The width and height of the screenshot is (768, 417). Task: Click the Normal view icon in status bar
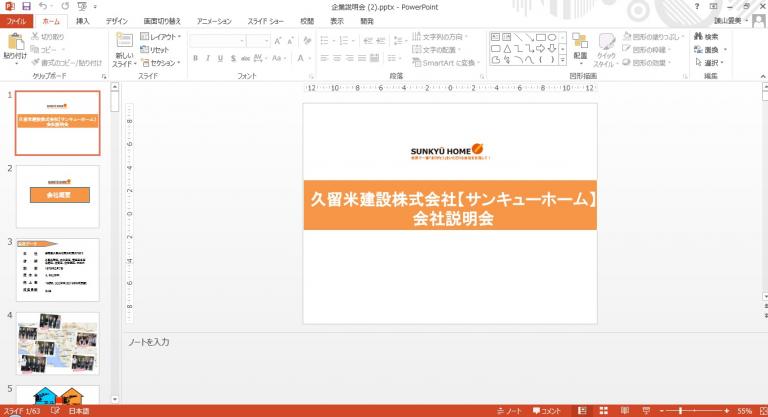[x=582, y=411]
